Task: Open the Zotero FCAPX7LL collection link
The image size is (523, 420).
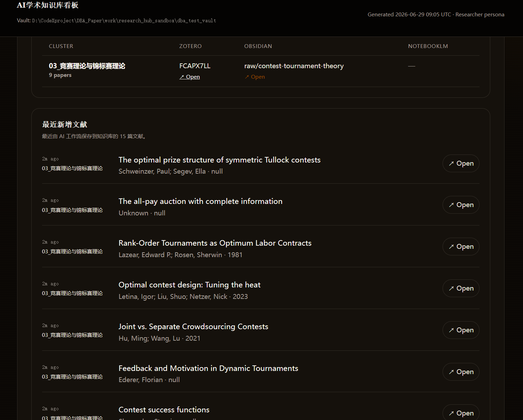Action: 189,77
